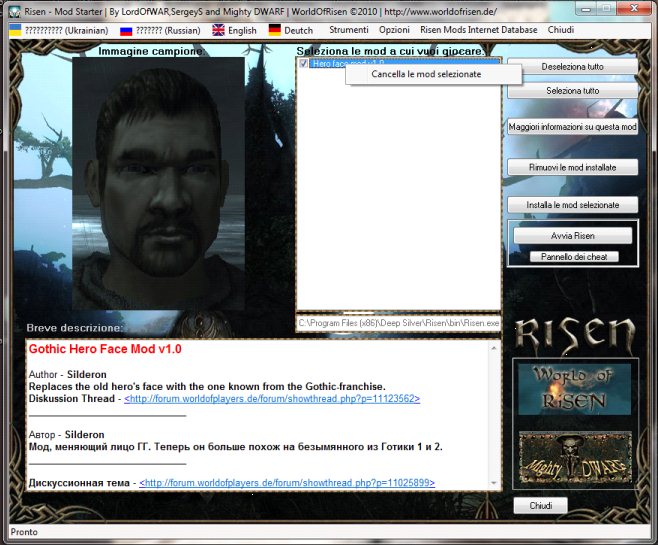Viewport: 658px width, 545px height.
Task: Click Rimuovi le mod installate
Action: (x=572, y=167)
